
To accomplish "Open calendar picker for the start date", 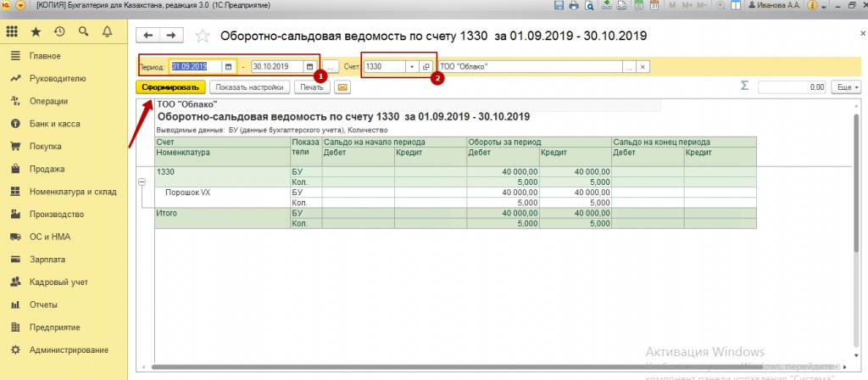I will tap(228, 66).
